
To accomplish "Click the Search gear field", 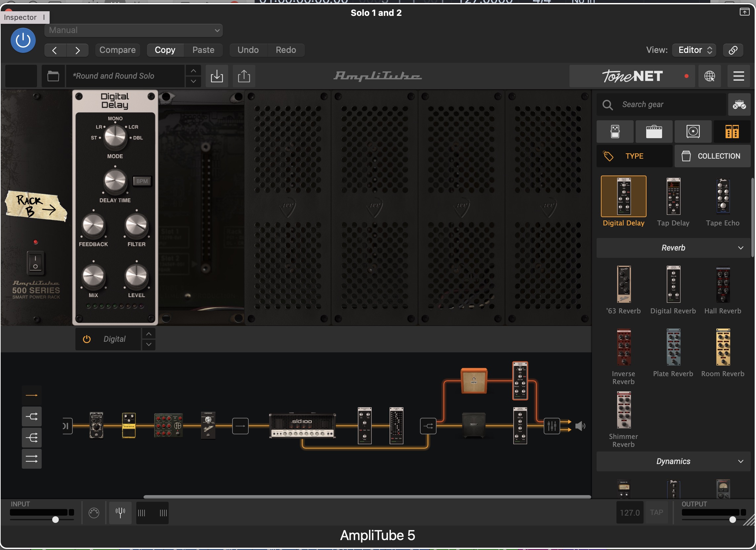I will 661,104.
